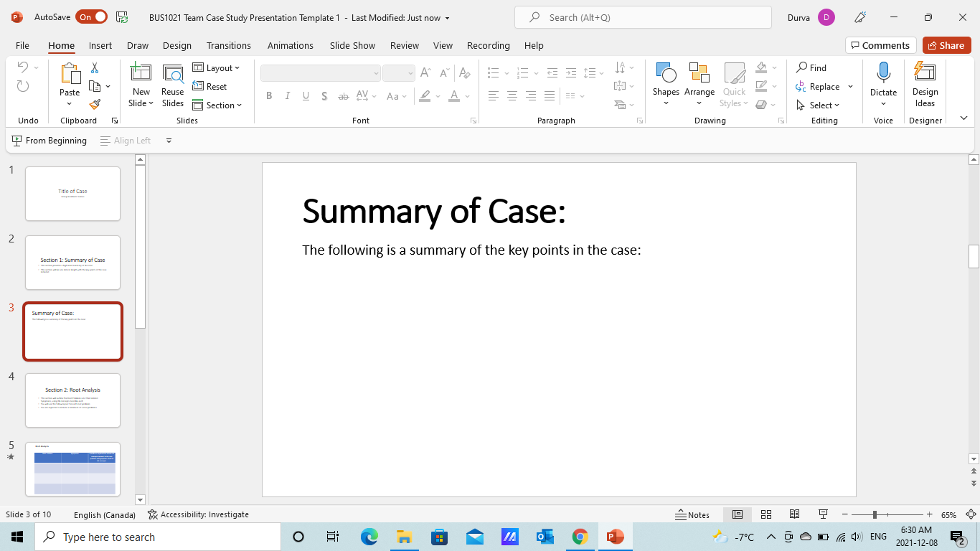Toggle Bold formatting

click(269, 96)
